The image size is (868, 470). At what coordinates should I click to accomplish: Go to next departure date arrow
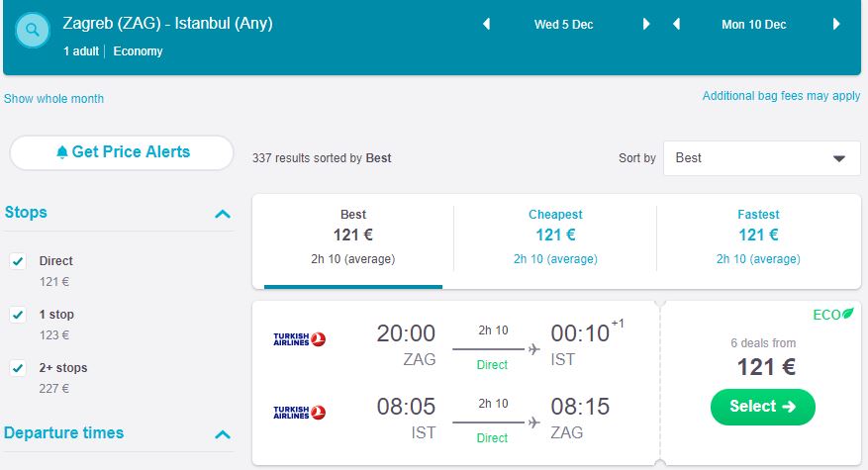(646, 25)
